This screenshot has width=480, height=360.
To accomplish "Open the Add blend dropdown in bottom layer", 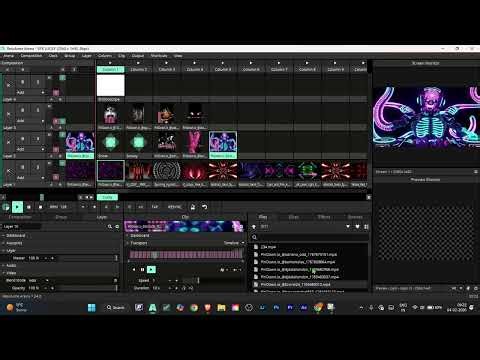I will (x=30, y=178).
